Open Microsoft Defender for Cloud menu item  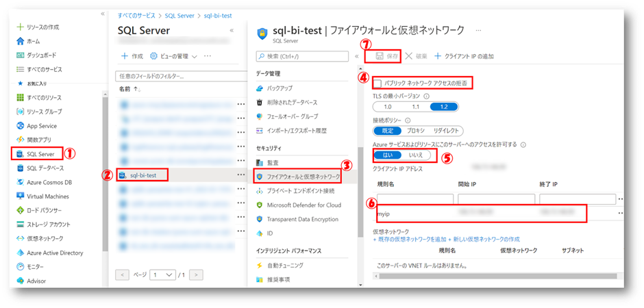tap(298, 205)
